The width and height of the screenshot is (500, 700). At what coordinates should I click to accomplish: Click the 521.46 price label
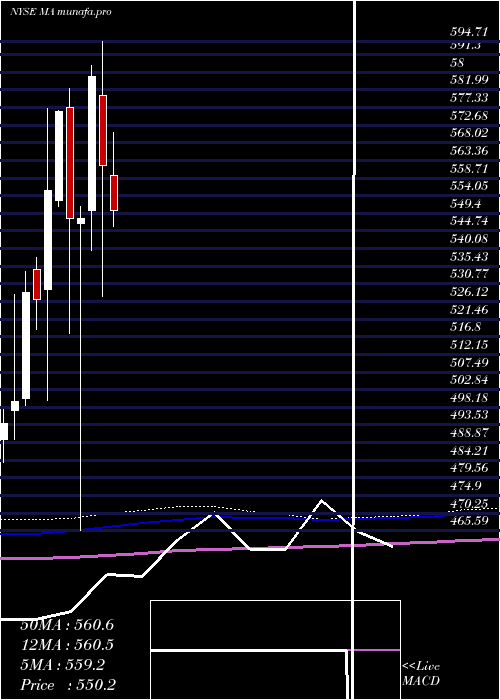tap(469, 309)
